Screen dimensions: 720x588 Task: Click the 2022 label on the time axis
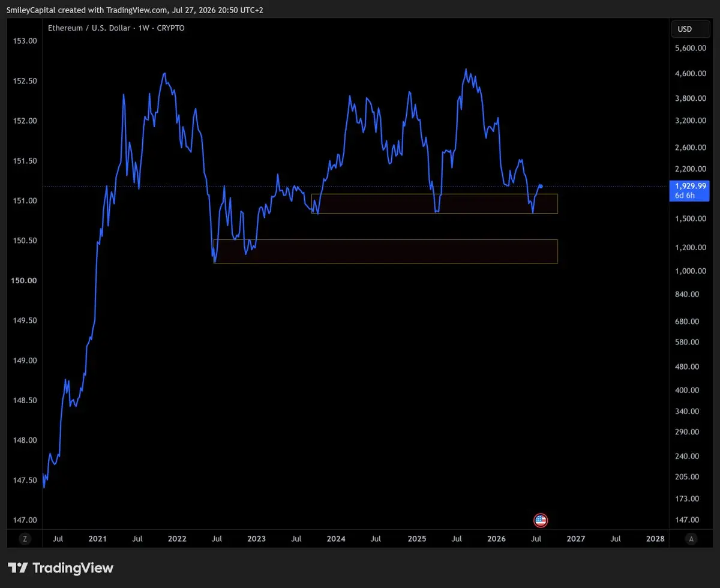click(177, 539)
